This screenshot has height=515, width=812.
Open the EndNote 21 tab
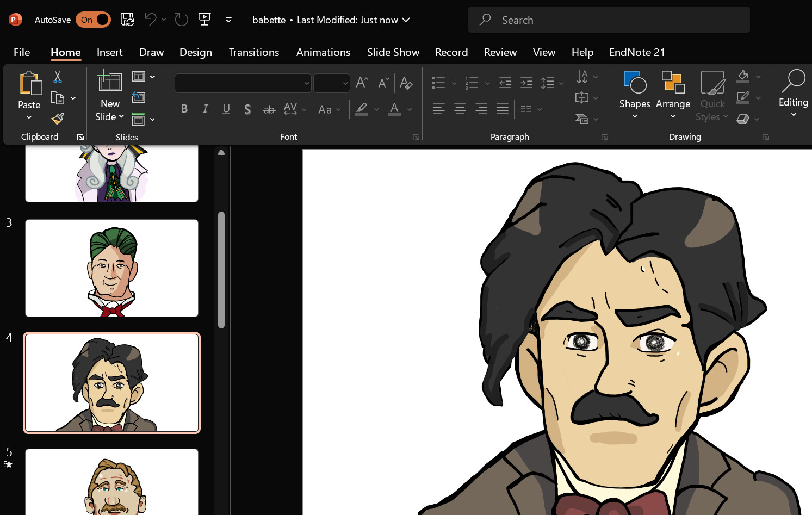[x=637, y=52]
